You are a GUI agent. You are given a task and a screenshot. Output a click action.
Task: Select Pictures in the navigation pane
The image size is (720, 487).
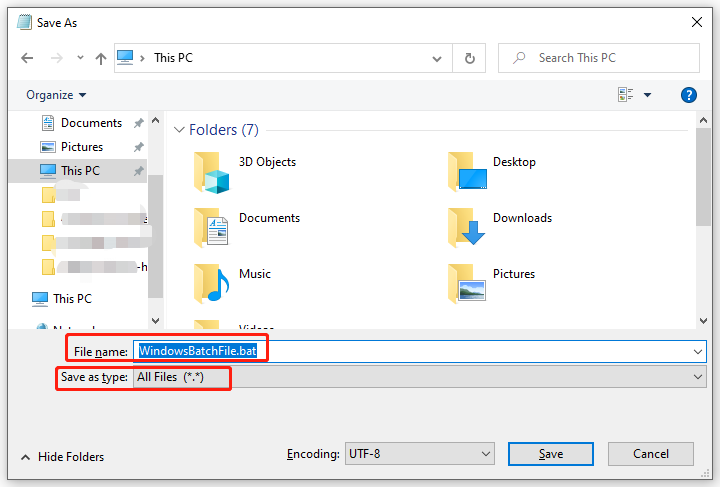[x=81, y=147]
